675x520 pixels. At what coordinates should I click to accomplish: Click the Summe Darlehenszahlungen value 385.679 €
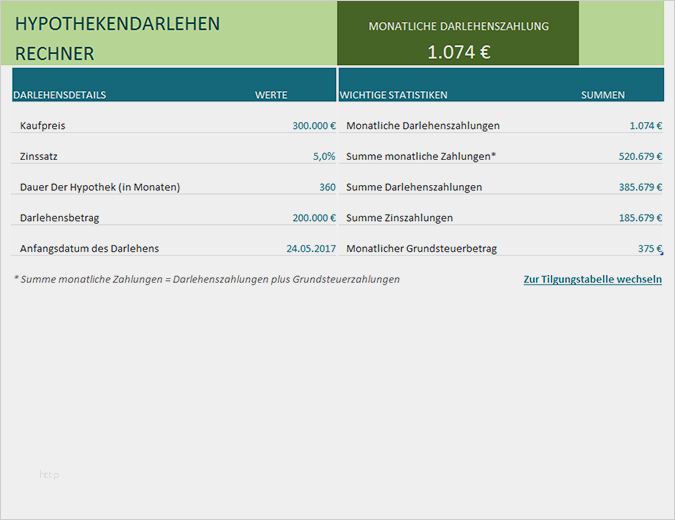[640, 187]
